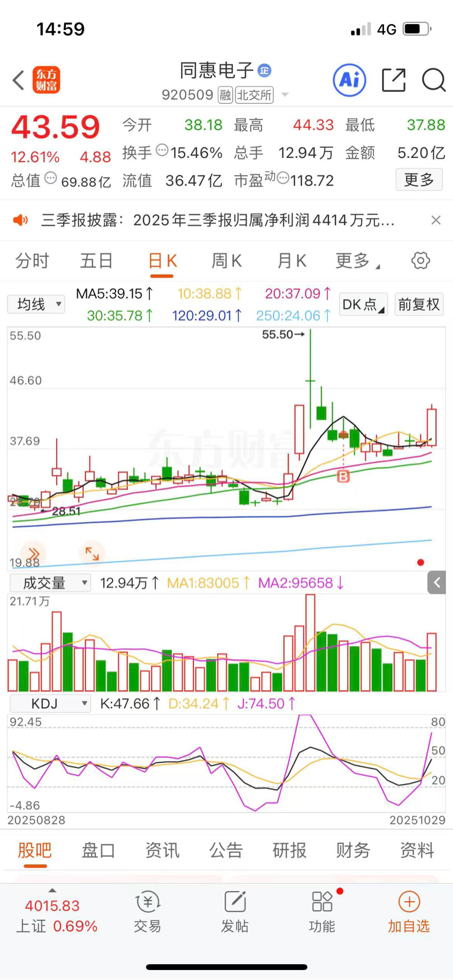
Task: Tap the blue 企 badge beside 同惠电子
Action: coord(264,71)
